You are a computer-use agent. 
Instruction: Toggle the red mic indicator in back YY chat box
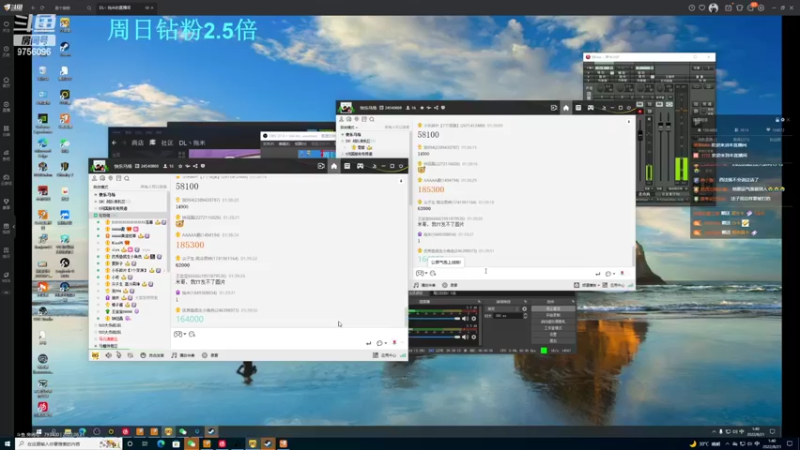(622, 273)
